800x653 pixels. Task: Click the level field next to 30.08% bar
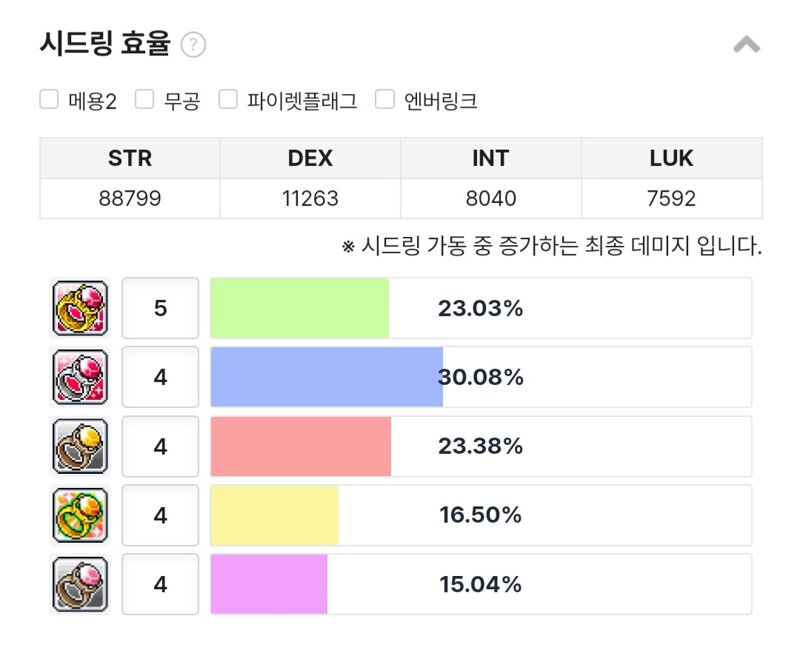tap(160, 377)
